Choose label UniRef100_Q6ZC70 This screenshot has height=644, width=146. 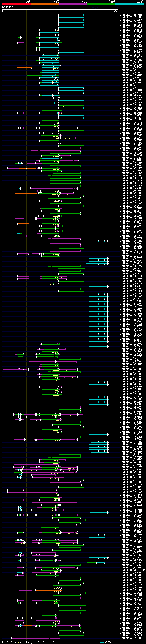point(131,88)
